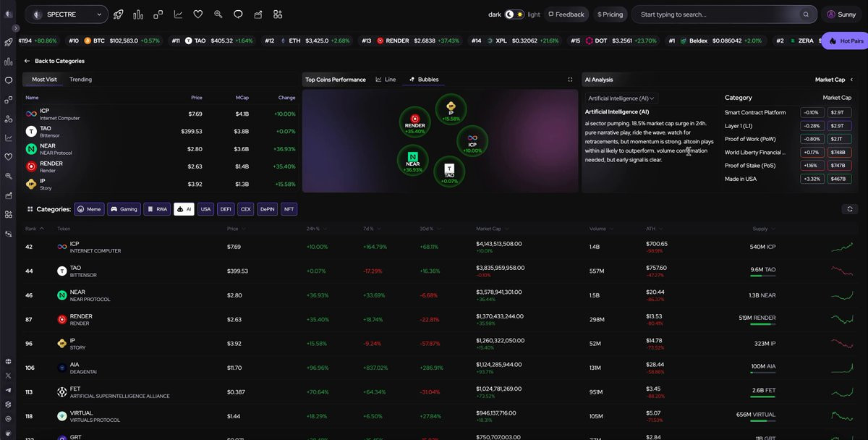Expand the Top Coins Performance chart fullscreen

(x=570, y=80)
